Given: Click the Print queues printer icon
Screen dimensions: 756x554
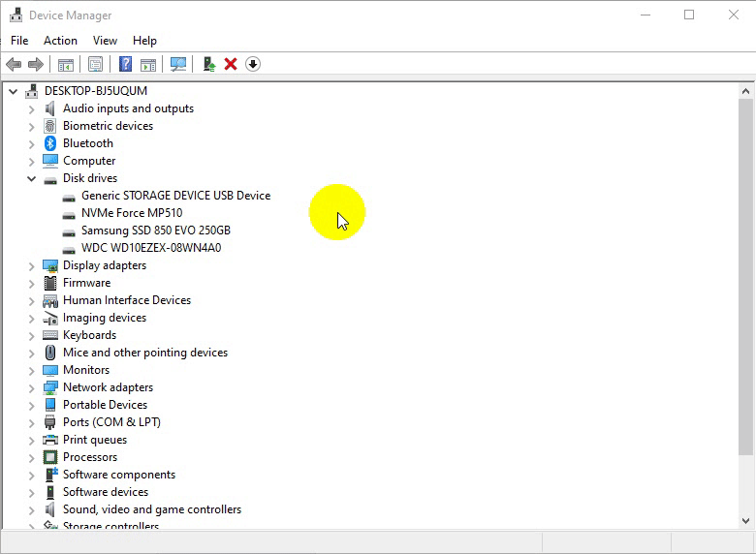Looking at the screenshot, I should tap(50, 440).
